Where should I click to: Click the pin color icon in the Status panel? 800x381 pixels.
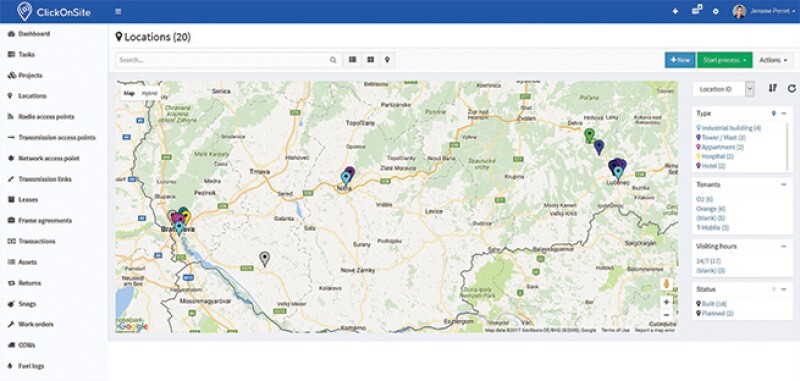click(774, 289)
